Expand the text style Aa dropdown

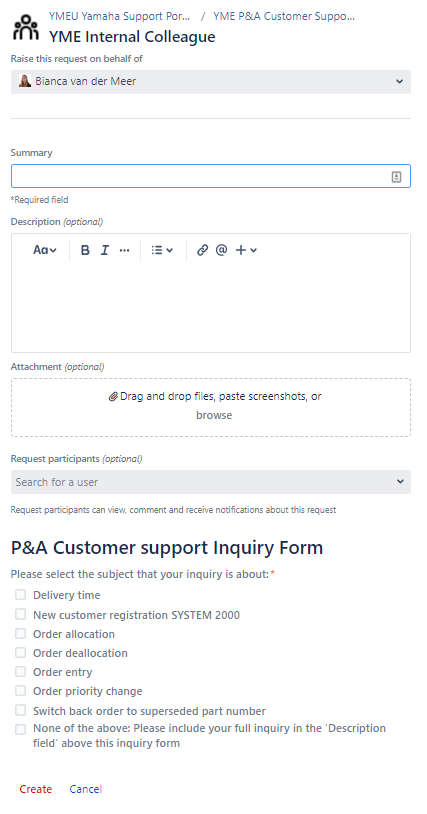[45, 250]
